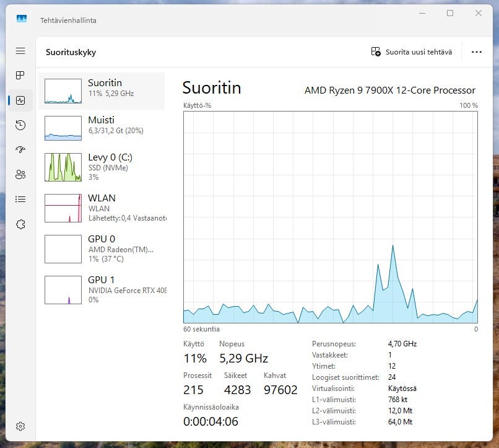Select the WLAN resource entry
The height and width of the screenshot is (448, 499).
102,208
